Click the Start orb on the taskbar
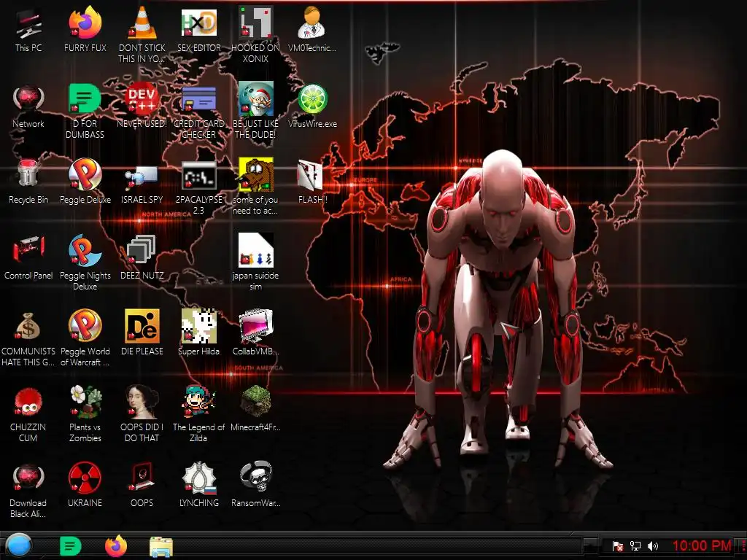Viewport: 747px width, 560px height. [18, 545]
